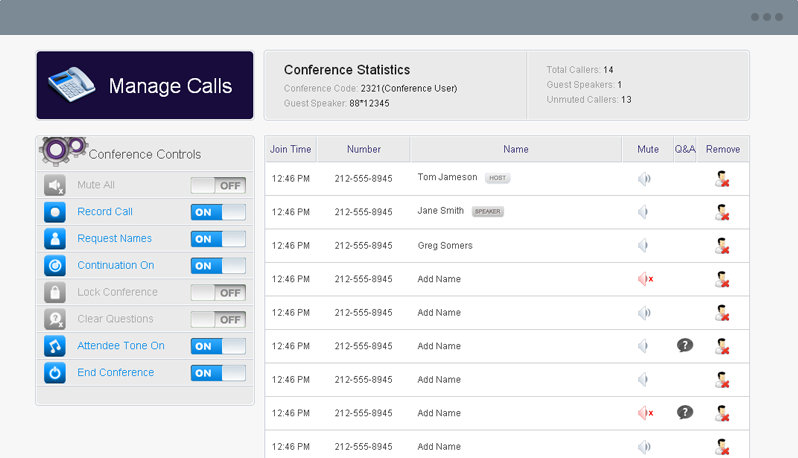The height and width of the screenshot is (458, 798).
Task: Click the telephone icon in Manage Calls
Action: (71, 84)
